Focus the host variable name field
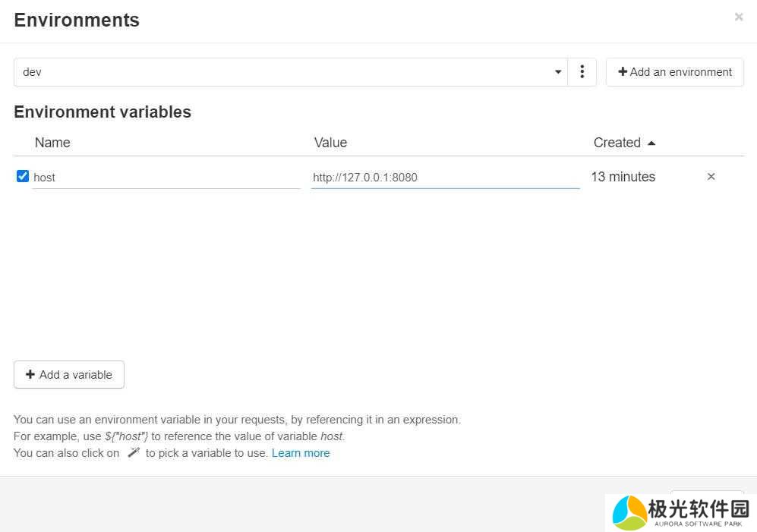The image size is (757, 532). point(166,178)
